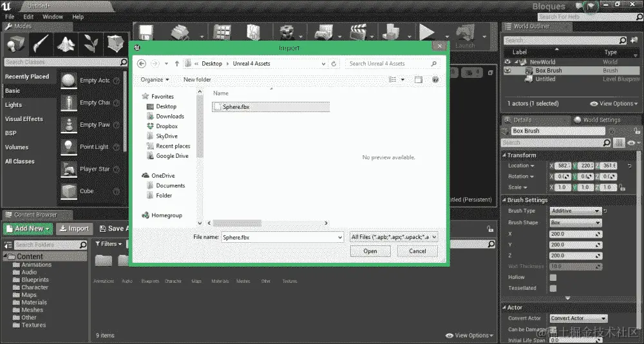Toggle the Content Browser lock icon
The width and height of the screenshot is (644, 344).
pos(489,229)
